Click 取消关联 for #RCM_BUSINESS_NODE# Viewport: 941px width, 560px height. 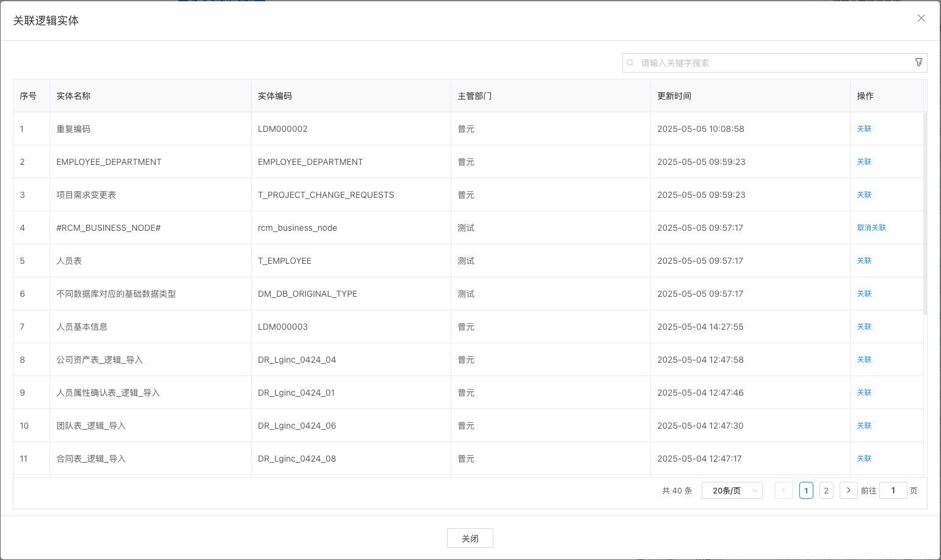pos(871,227)
